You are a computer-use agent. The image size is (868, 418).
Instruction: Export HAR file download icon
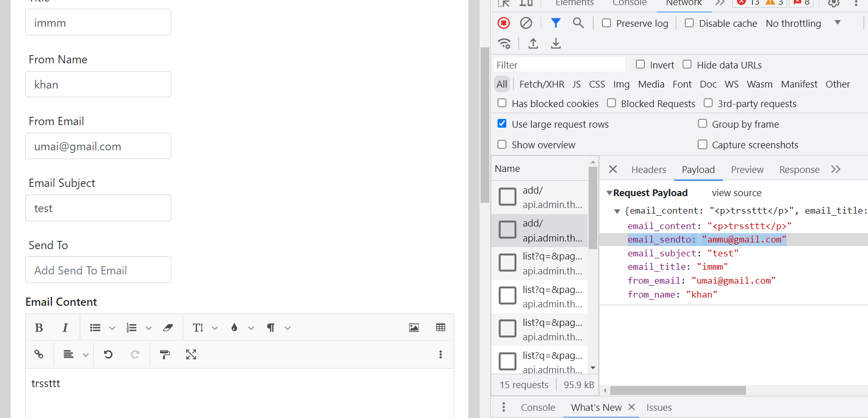click(x=556, y=44)
